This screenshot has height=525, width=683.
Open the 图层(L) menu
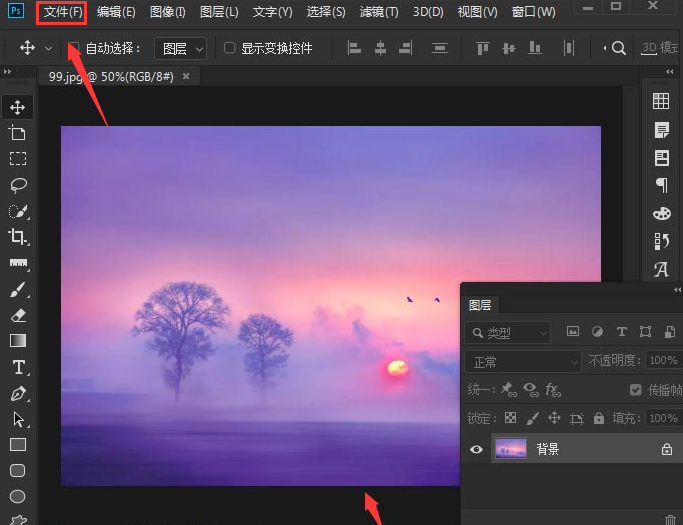point(219,12)
